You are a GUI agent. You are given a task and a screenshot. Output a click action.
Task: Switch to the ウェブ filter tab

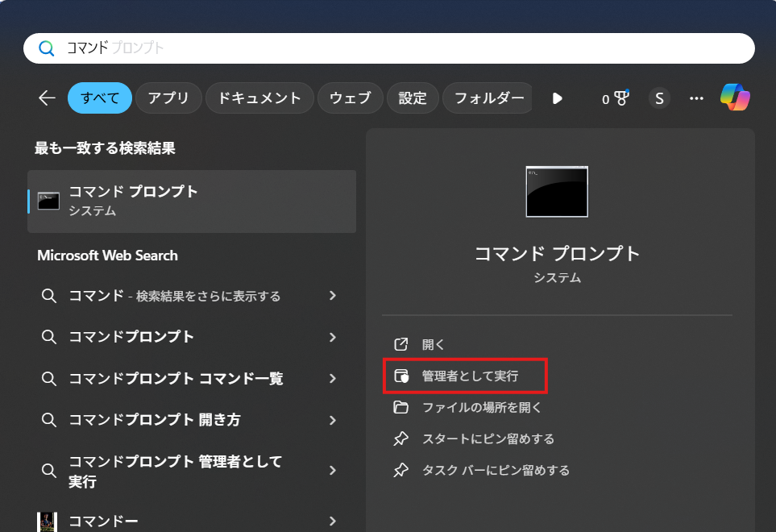351,98
